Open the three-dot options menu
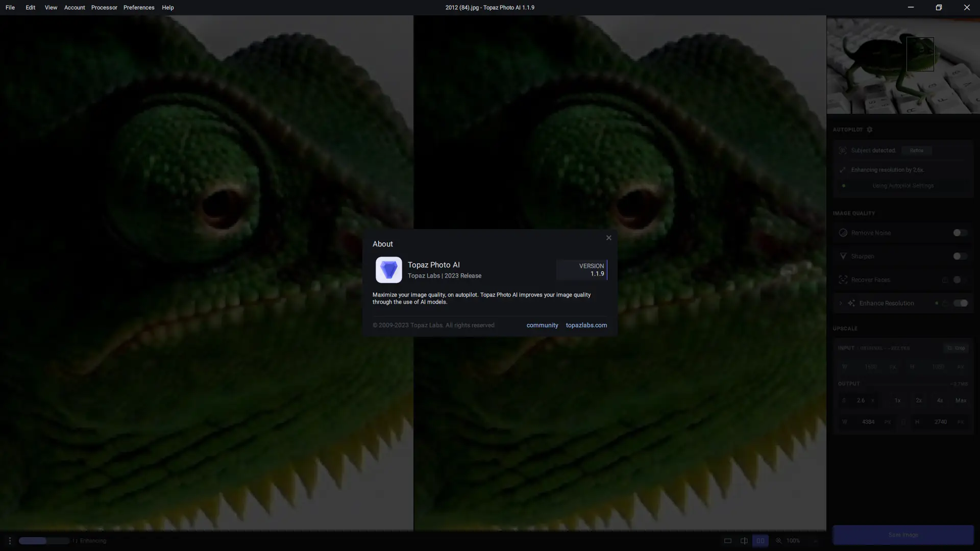The width and height of the screenshot is (980, 551). tap(9, 541)
